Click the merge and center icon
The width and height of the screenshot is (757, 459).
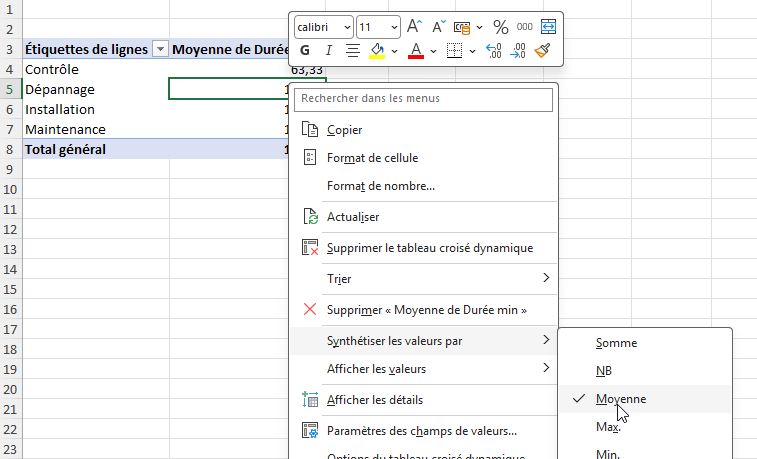(548, 27)
